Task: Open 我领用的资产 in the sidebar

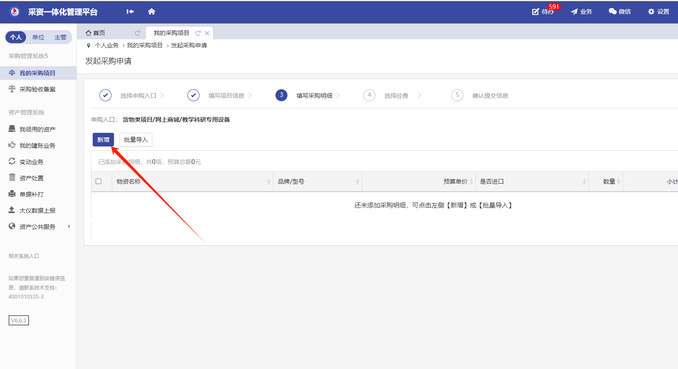Action: 38,129
